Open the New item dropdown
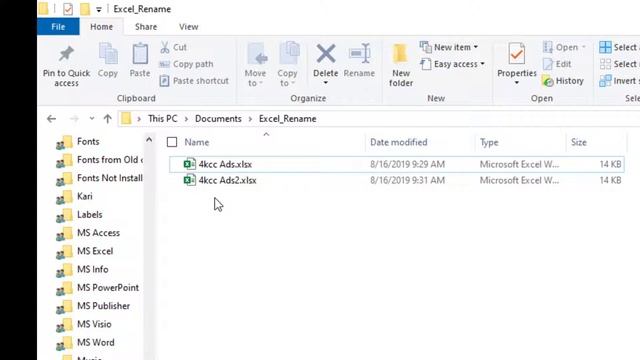Viewport: 640px width, 360px height. 449,47
